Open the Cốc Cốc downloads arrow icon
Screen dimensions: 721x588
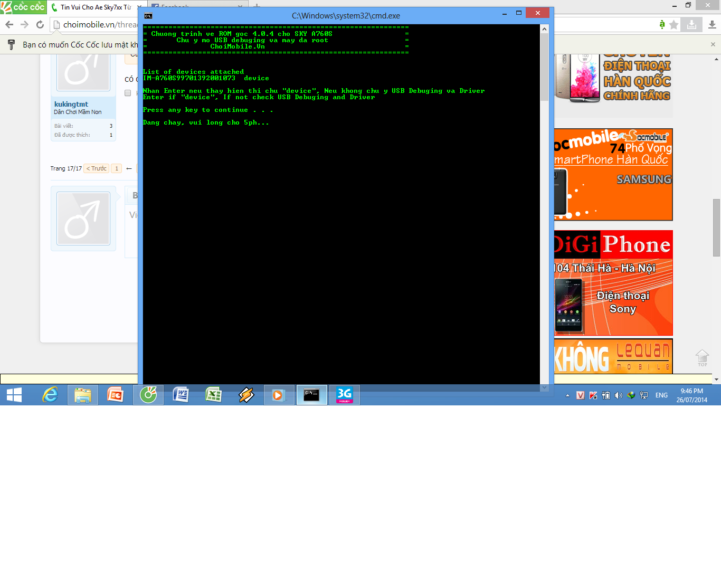point(712,25)
